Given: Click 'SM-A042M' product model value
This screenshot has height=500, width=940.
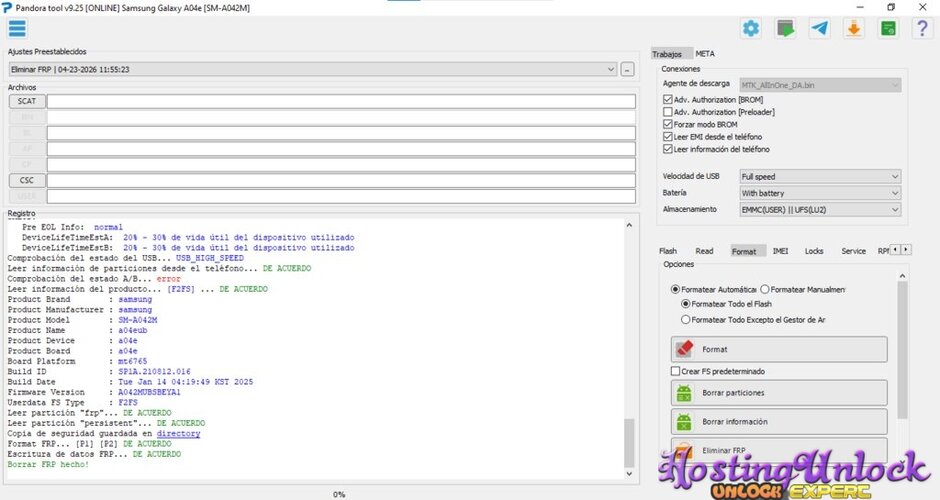Looking at the screenshot, I should pos(137,320).
